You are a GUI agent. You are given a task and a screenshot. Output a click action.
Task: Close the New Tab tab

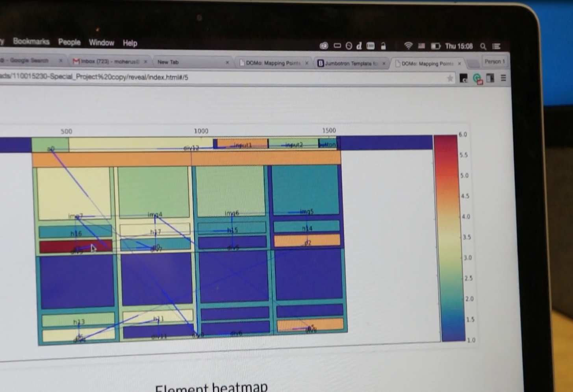[x=227, y=62]
